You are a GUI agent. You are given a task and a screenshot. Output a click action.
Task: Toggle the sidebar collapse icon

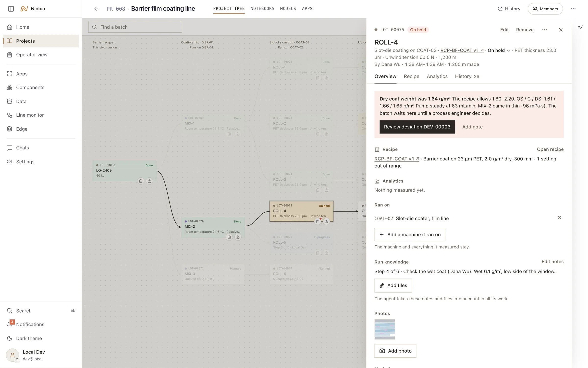click(x=11, y=9)
